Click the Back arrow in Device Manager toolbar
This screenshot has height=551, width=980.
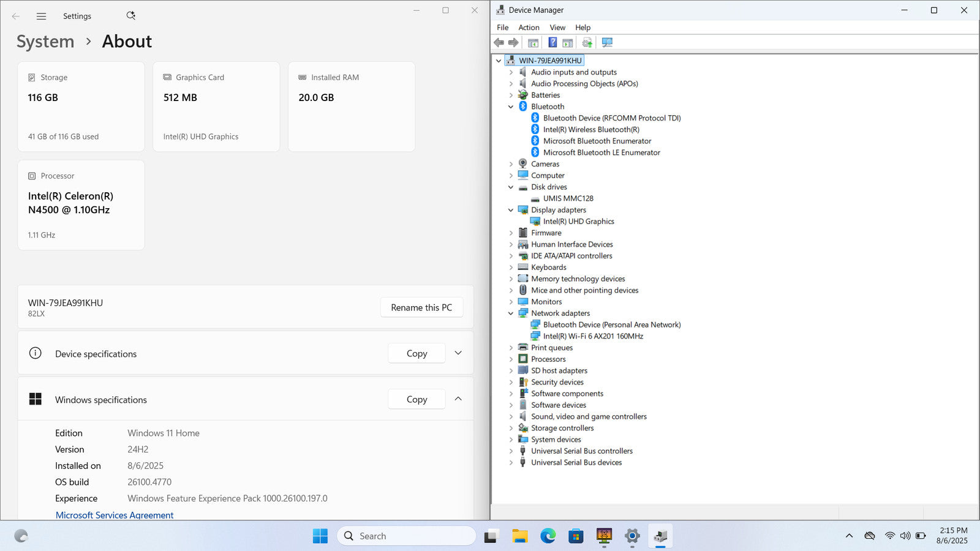pos(499,43)
